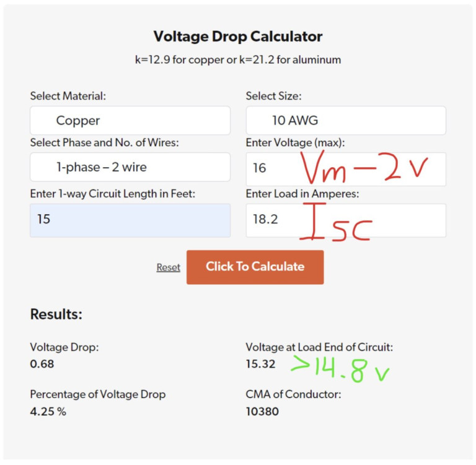
Task: Select the Voltage Drop result 0.68
Action: coord(42,364)
